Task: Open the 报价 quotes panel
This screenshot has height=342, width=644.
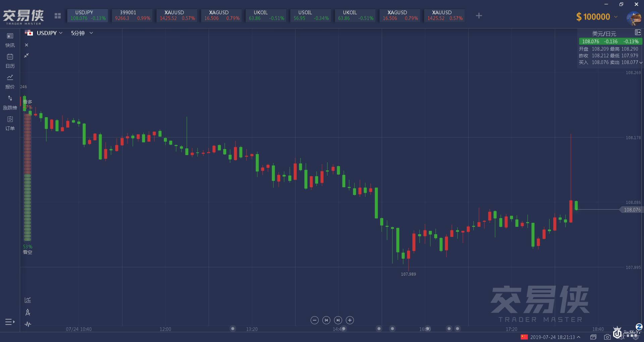Action: tap(10, 81)
